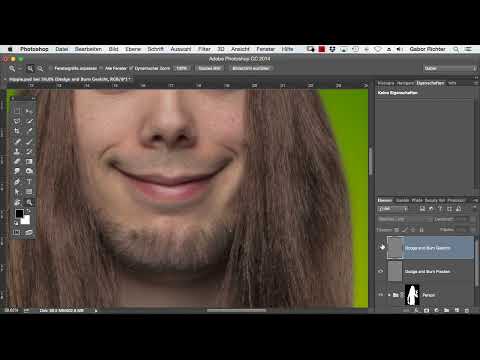Click the Dropbox menu bar icon
Screen dimensions: 480x360
point(332,49)
